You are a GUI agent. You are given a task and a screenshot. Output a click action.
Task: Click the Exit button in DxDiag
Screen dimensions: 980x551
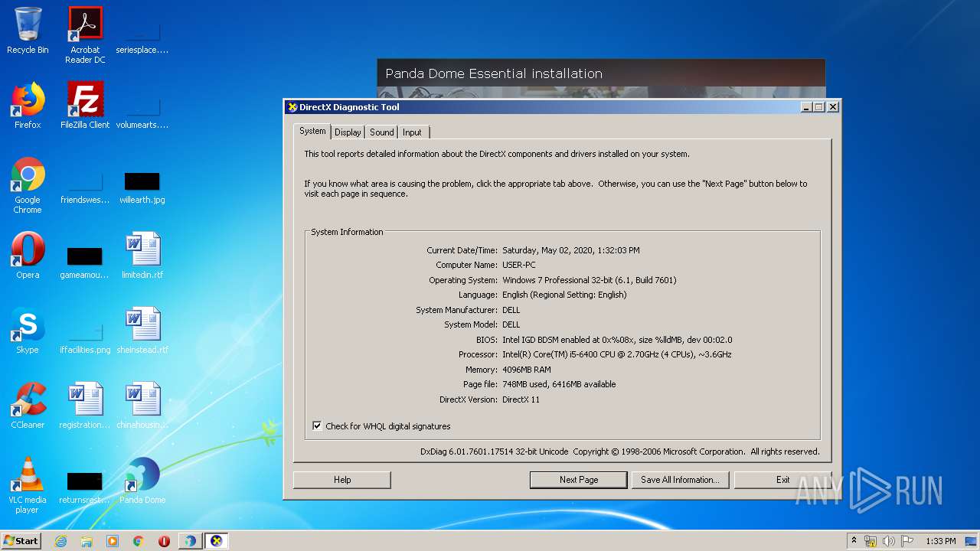pyautogui.click(x=782, y=480)
